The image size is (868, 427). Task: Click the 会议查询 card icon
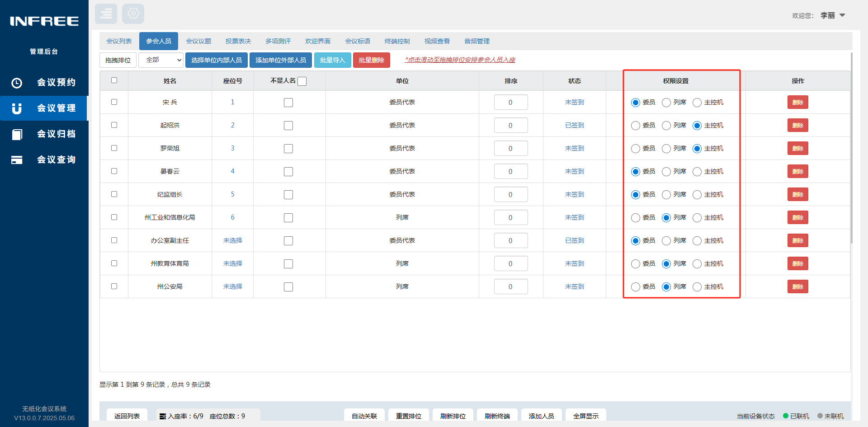[17, 160]
